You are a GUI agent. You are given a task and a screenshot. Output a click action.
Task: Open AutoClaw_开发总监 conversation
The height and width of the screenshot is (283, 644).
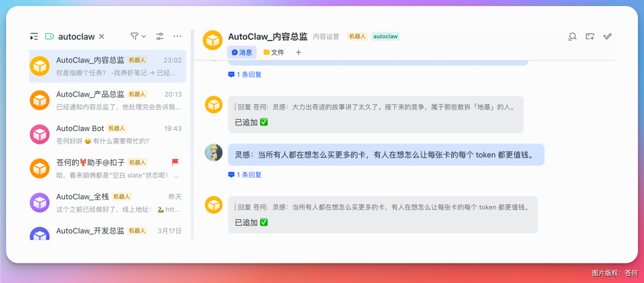point(107,232)
